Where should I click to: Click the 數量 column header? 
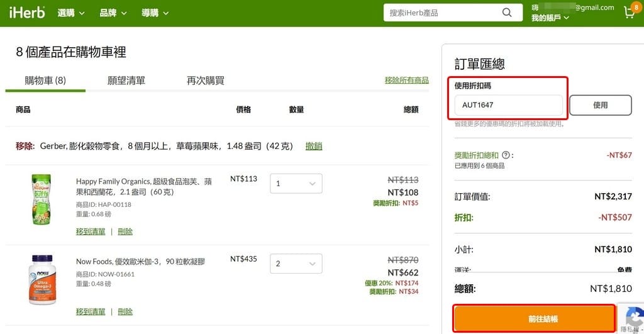296,109
